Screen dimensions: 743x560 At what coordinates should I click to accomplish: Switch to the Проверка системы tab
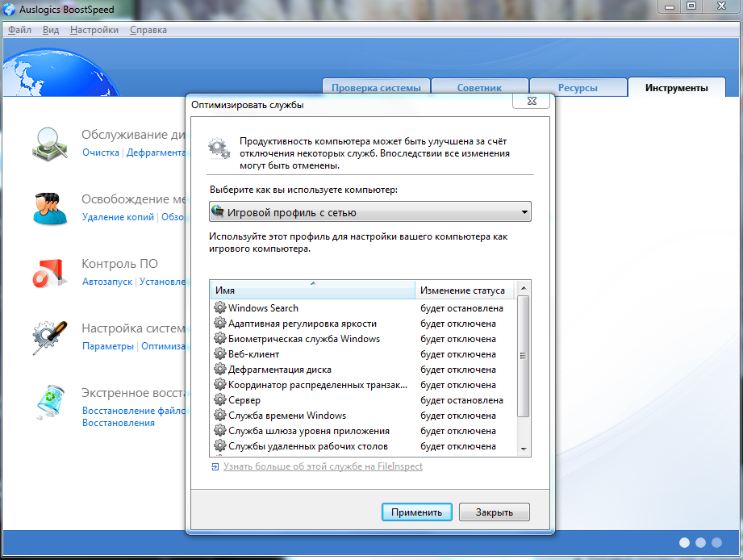click(376, 88)
